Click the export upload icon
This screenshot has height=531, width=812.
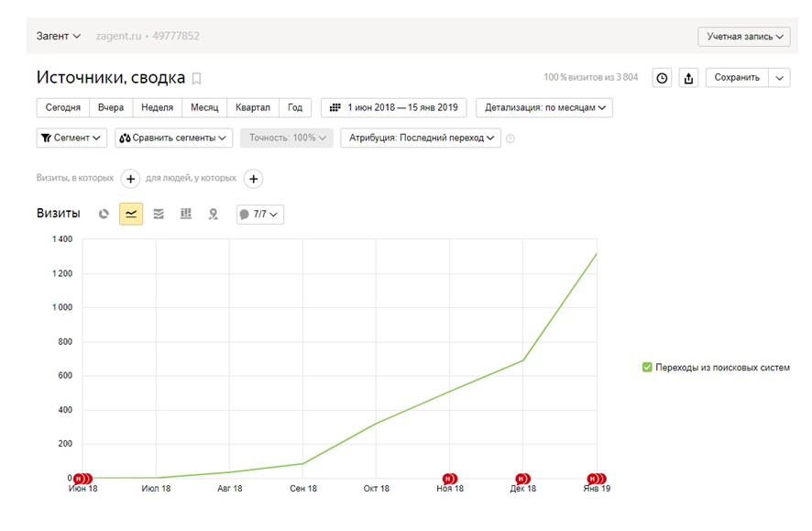click(688, 78)
